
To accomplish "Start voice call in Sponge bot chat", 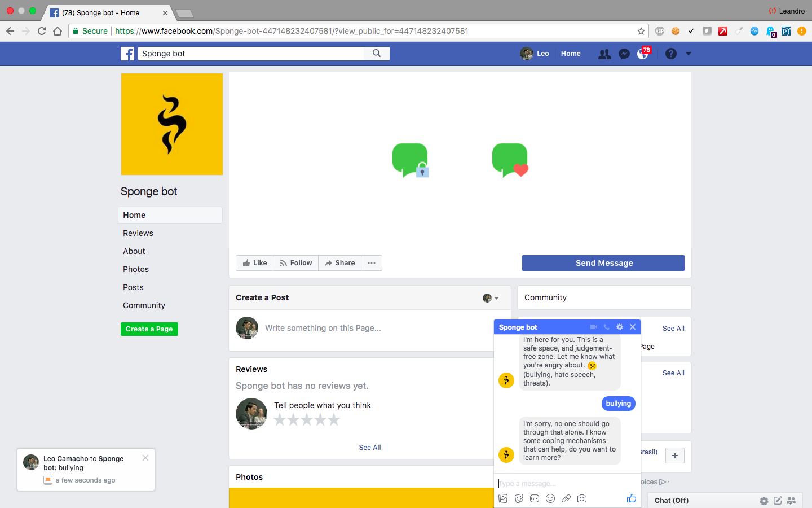I will click(607, 327).
